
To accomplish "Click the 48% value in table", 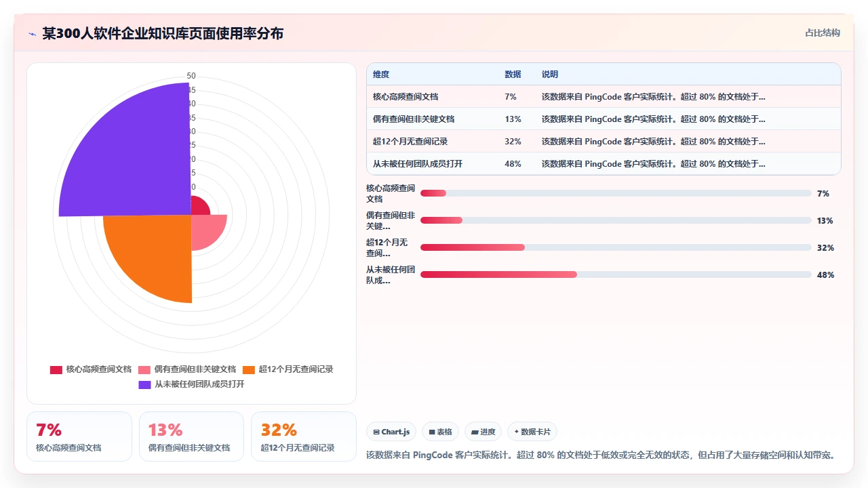I will tap(513, 164).
